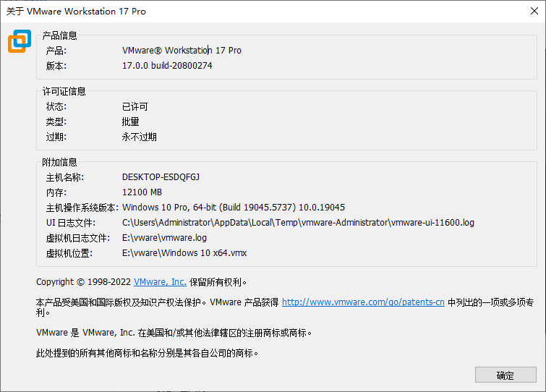Viewport: 546px width, 392px height.
Task: Click the license status 已许可
Action: point(135,106)
